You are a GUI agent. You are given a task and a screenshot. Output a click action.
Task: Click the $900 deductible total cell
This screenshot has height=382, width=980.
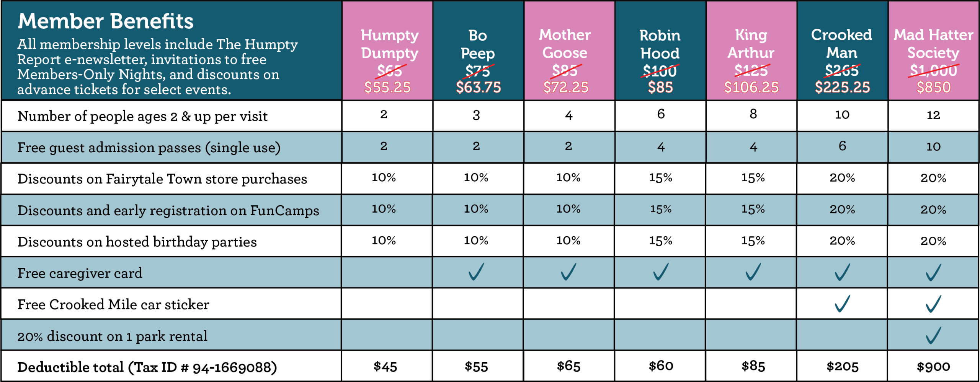click(x=933, y=367)
